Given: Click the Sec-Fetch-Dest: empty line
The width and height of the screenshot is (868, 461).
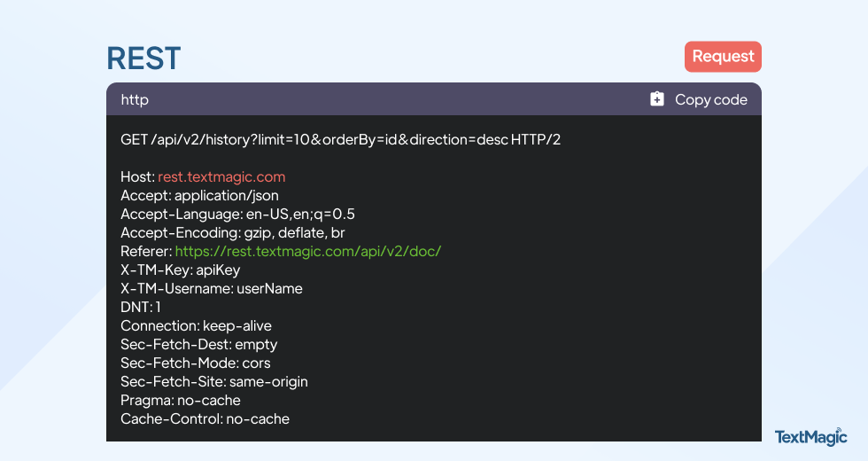Looking at the screenshot, I should (x=198, y=345).
